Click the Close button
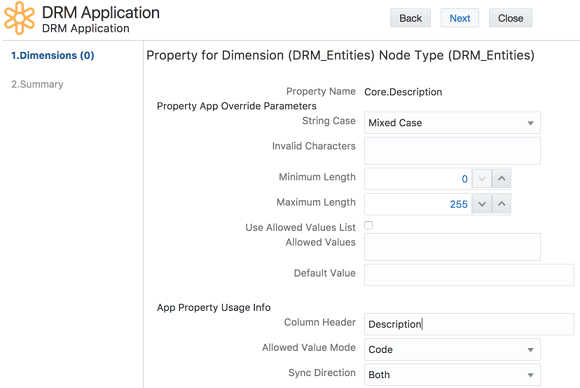The image size is (580, 388). pos(510,18)
